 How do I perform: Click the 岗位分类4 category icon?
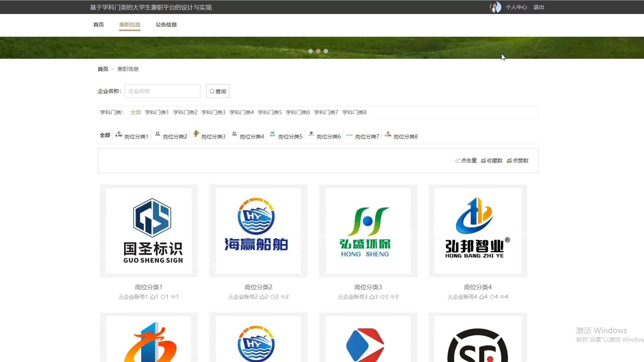(x=234, y=134)
